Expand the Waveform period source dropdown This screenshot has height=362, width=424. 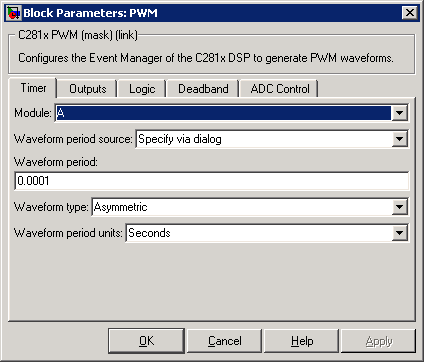click(400, 139)
